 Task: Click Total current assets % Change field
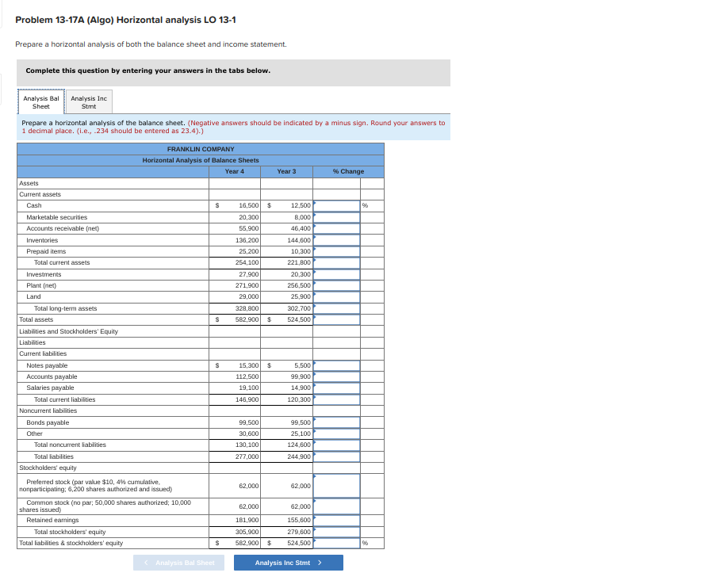[x=336, y=262]
